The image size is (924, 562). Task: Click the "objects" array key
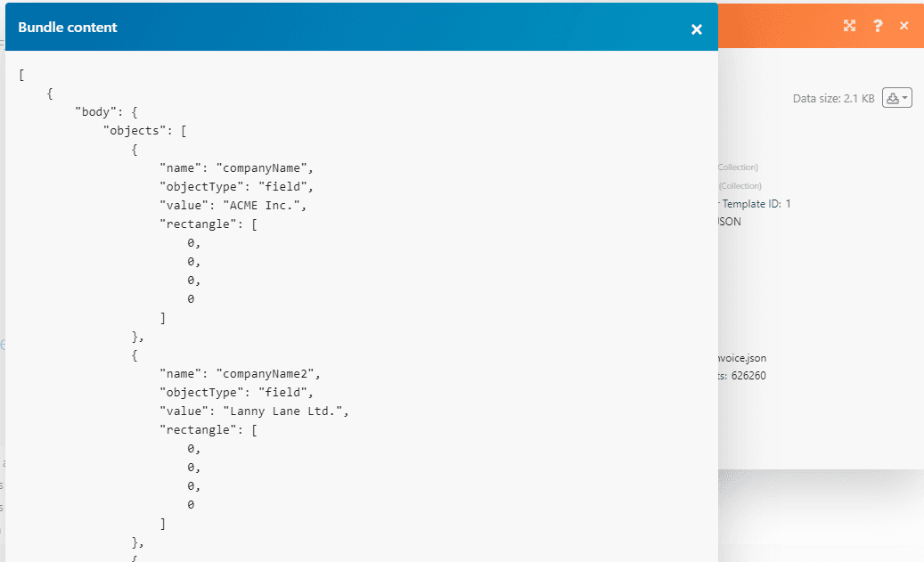pyautogui.click(x=133, y=131)
